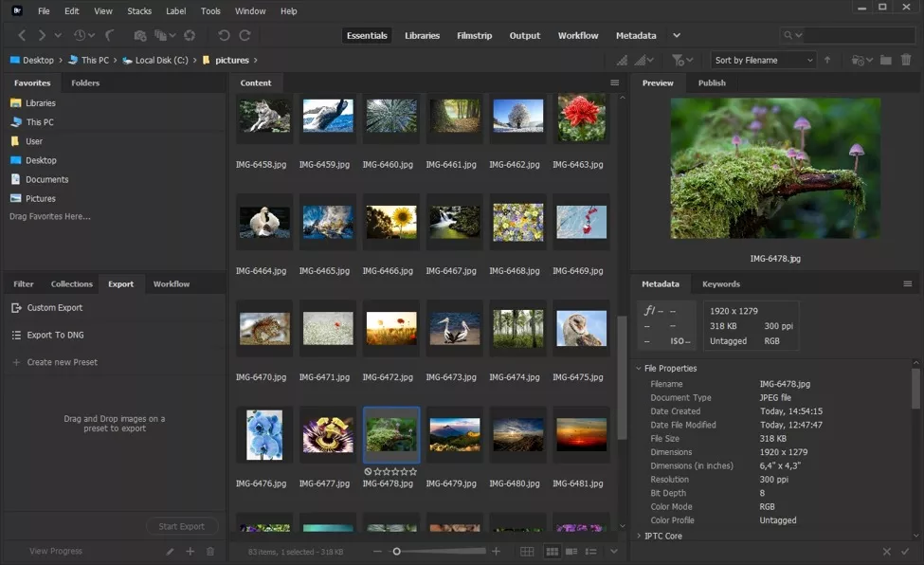924x565 pixels.
Task: Rotate image 90° clockwise
Action: click(x=245, y=35)
